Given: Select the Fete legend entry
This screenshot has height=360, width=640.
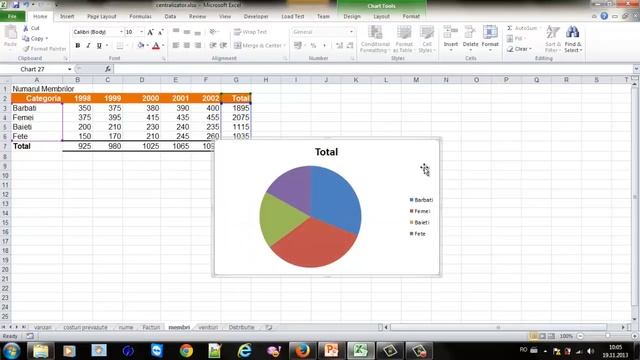Looking at the screenshot, I should [x=418, y=234].
